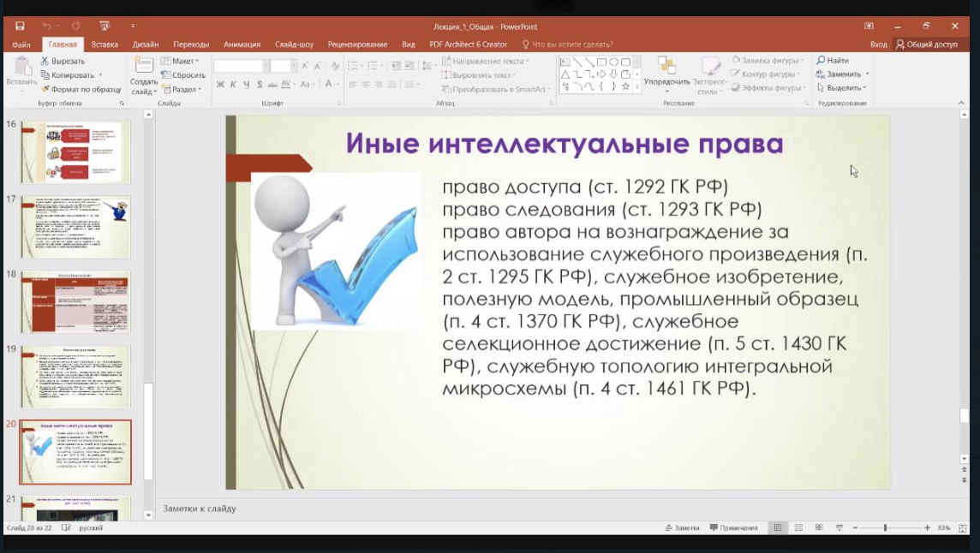Screen dimensions: 980x553
Task: Click Вход sign-in link
Action: click(878, 45)
